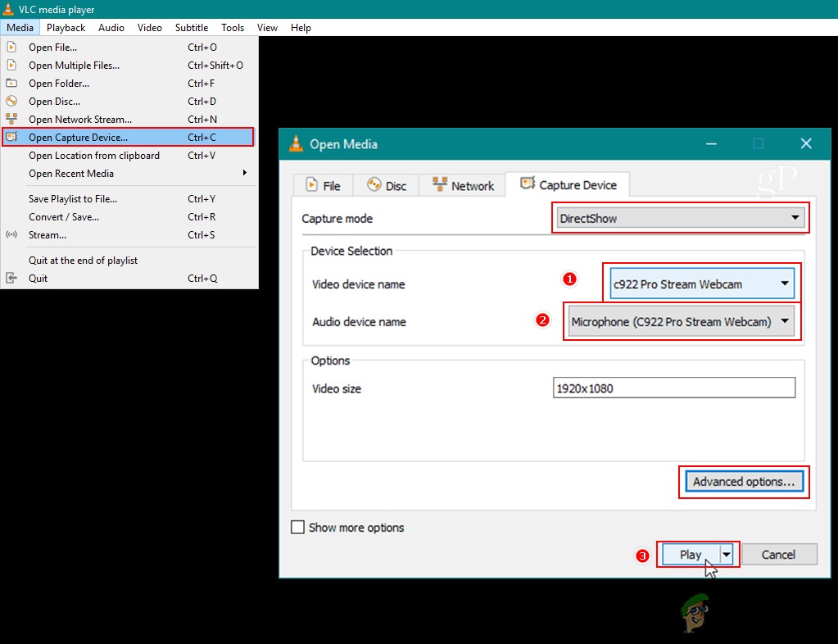Viewport: 838px width, 644px height.
Task: Select Open Capture Device... entry
Action: [129, 137]
